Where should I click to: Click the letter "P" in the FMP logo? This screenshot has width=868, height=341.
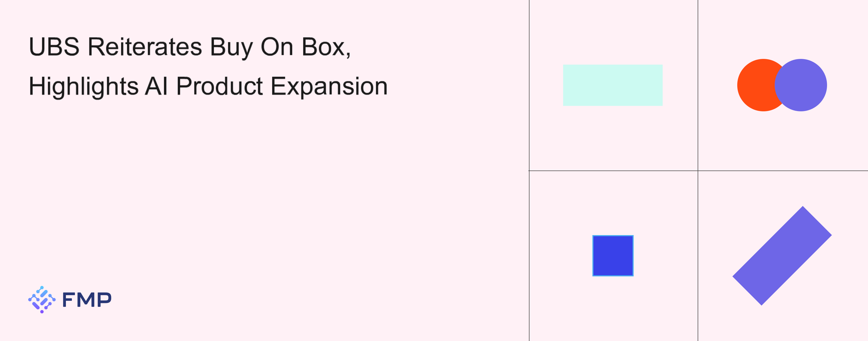[104, 299]
